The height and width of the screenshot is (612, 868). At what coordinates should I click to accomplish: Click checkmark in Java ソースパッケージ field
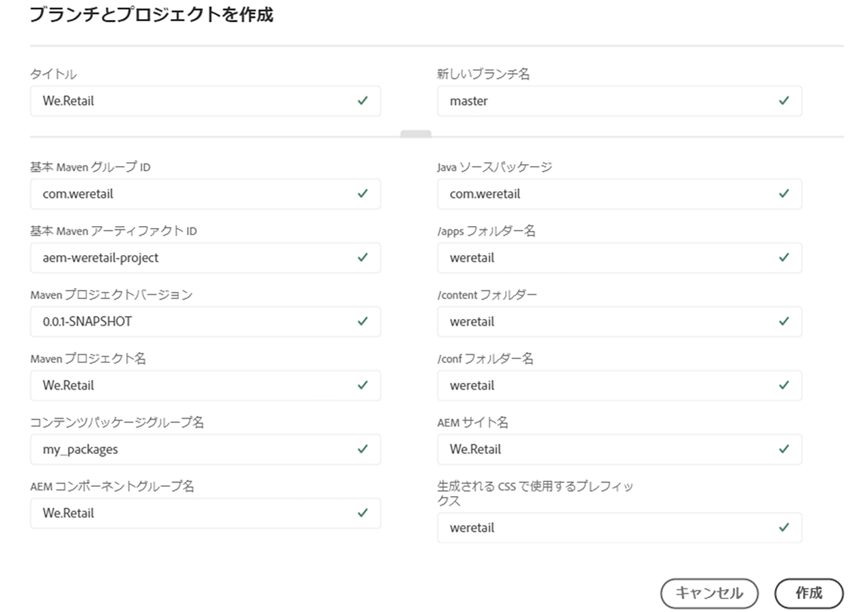click(784, 193)
